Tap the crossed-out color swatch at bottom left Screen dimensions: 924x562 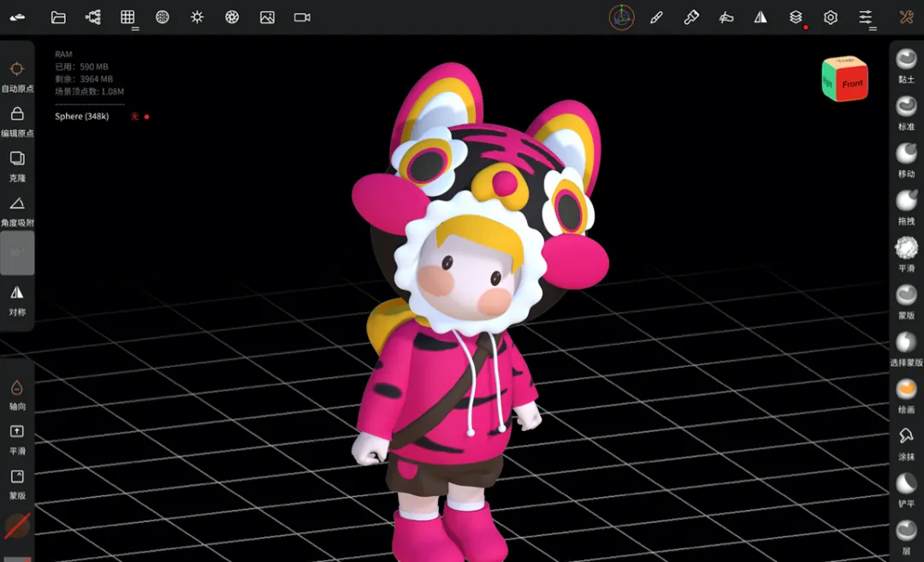(17, 526)
